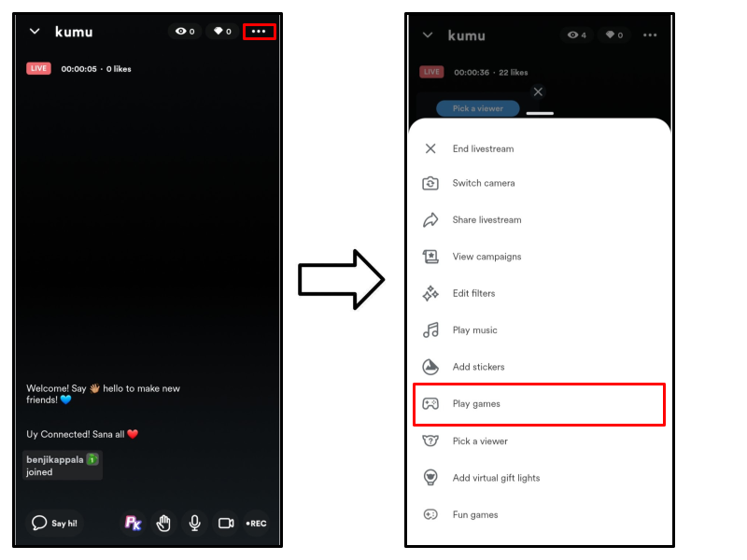Click the music note icon

[x=430, y=330]
